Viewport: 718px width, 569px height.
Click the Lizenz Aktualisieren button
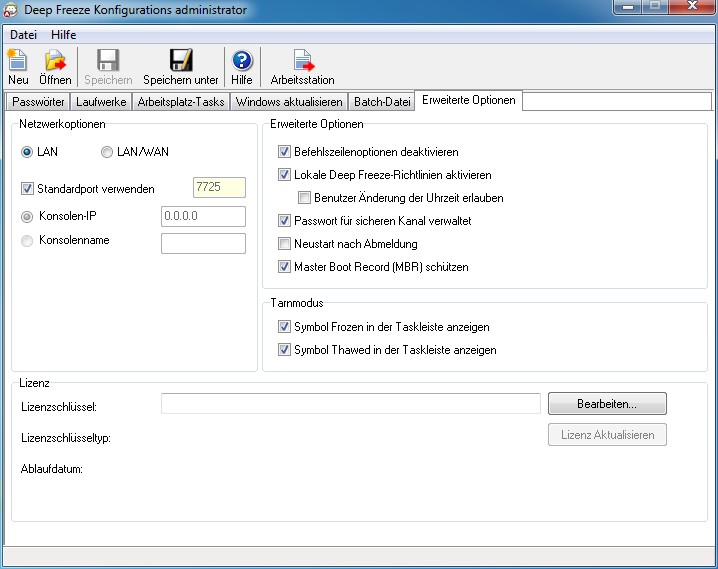pos(607,435)
